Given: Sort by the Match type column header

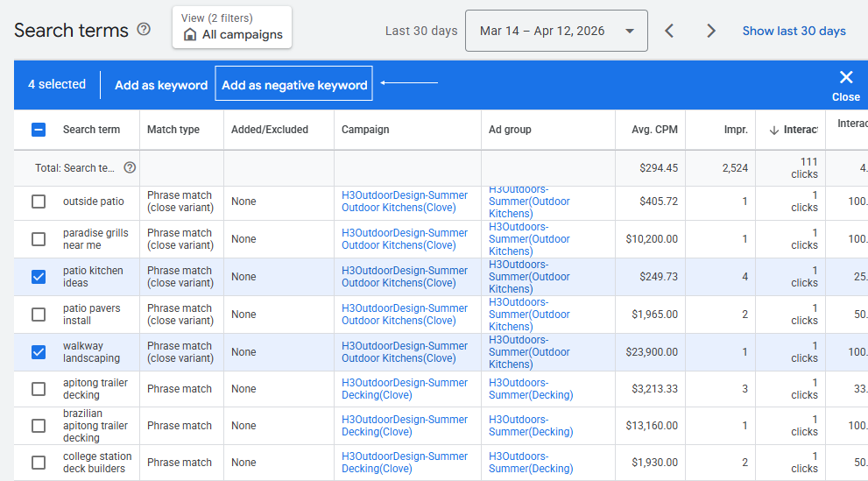Looking at the screenshot, I should (173, 130).
